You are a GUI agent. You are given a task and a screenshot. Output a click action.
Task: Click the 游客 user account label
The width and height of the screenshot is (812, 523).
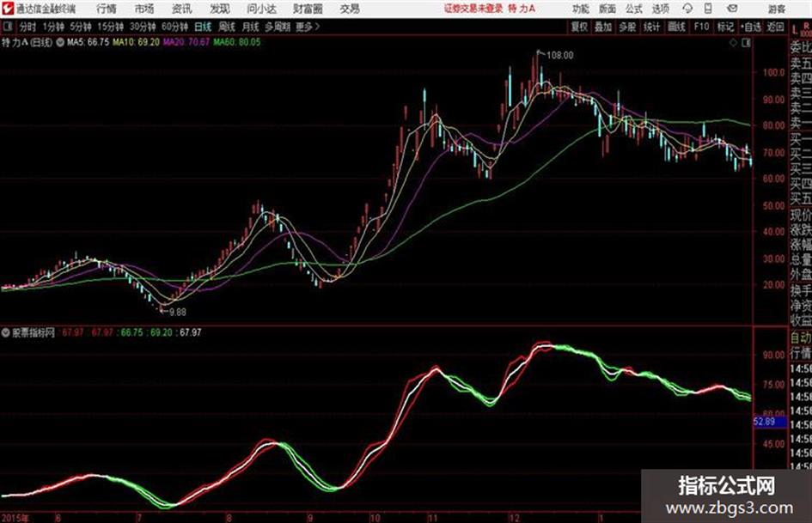(776, 9)
